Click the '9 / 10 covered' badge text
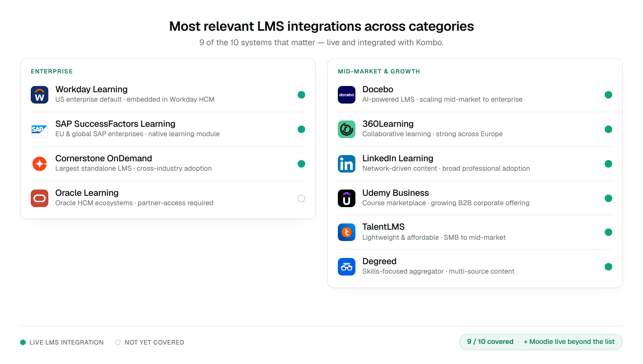Viewport: 643px width, 364px height. click(490, 342)
